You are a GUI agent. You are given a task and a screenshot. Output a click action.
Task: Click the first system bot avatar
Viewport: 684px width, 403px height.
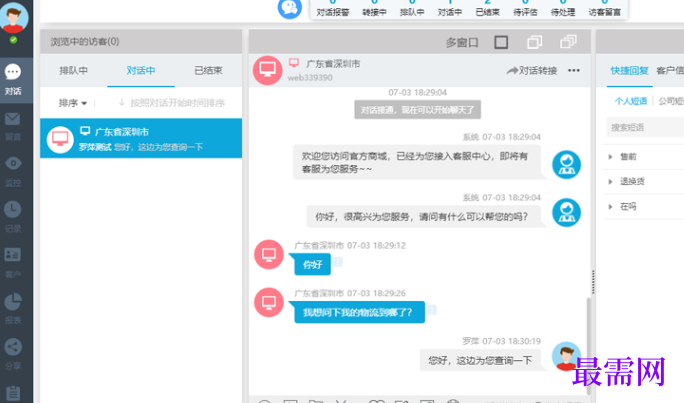566,165
